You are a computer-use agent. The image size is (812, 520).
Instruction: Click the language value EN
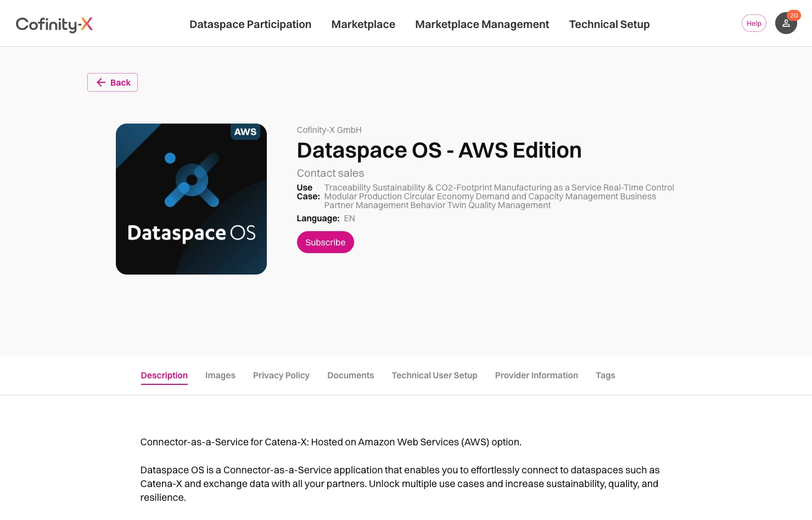(350, 219)
